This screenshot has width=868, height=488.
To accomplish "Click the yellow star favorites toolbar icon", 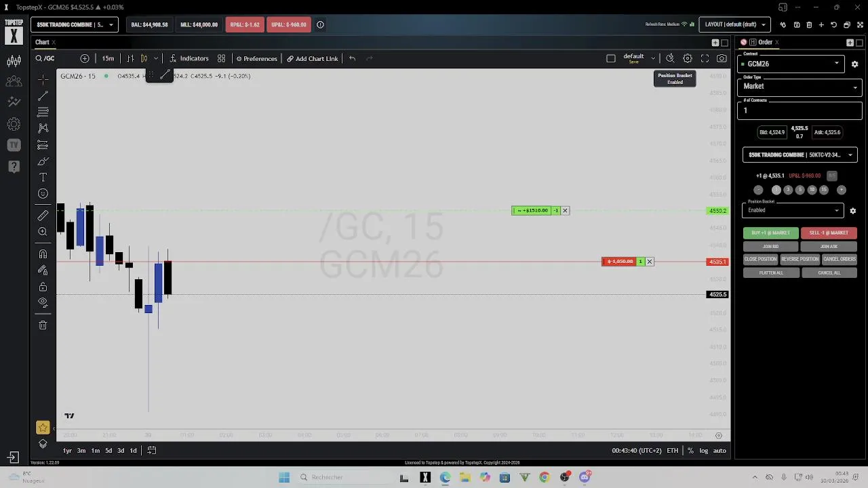I will tap(43, 428).
